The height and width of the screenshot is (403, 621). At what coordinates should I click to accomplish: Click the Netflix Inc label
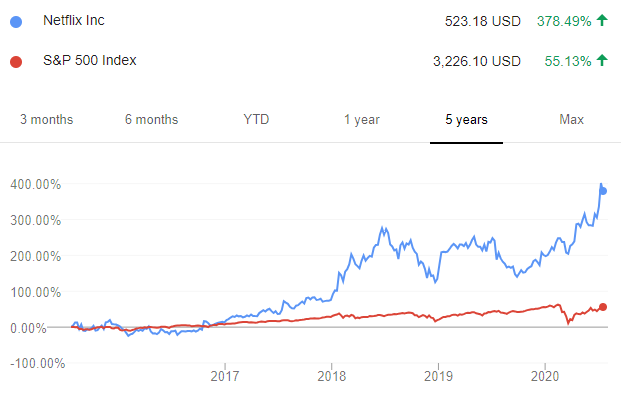pos(74,20)
